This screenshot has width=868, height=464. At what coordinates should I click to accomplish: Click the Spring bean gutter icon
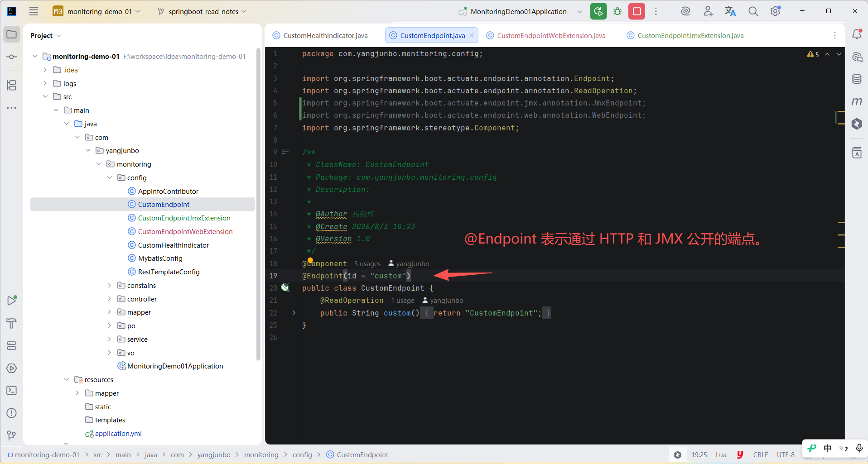(x=285, y=287)
